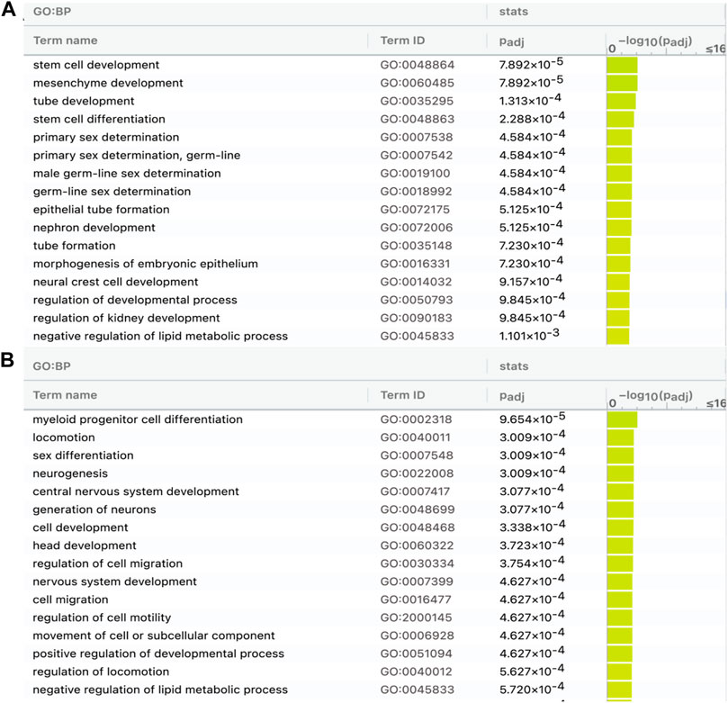728x703 pixels.
Task: Click padj value 9.157×10-4
Action: tap(531, 281)
